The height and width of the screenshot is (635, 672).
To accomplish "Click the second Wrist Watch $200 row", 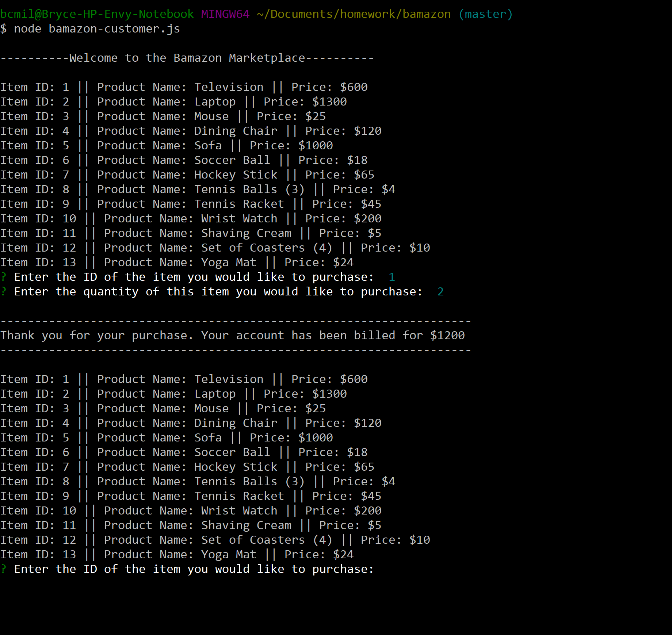I will [x=191, y=511].
